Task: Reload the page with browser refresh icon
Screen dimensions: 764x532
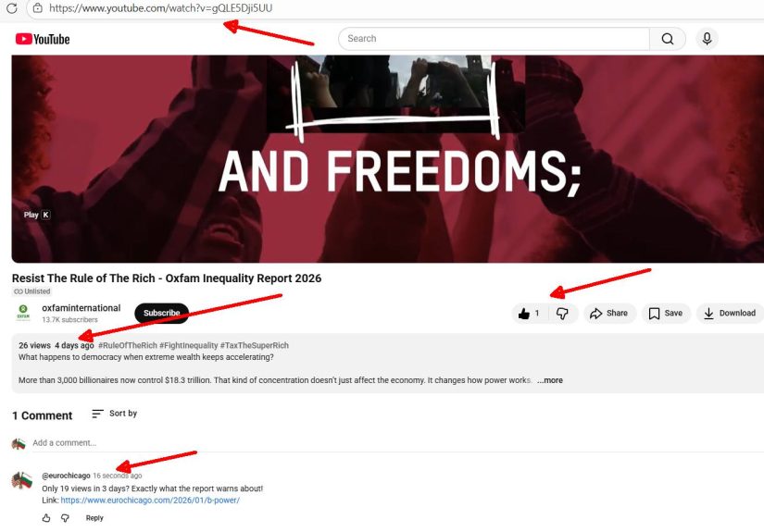Action: coord(12,8)
